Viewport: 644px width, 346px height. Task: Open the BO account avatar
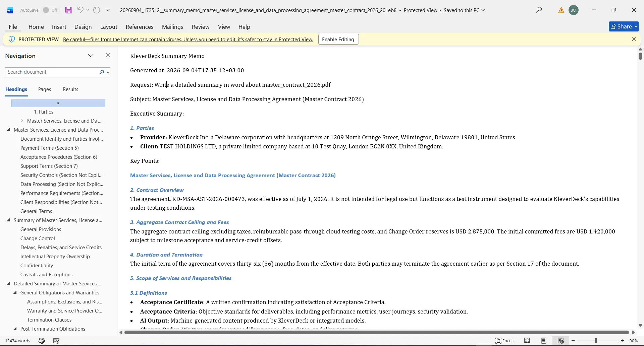574,10
